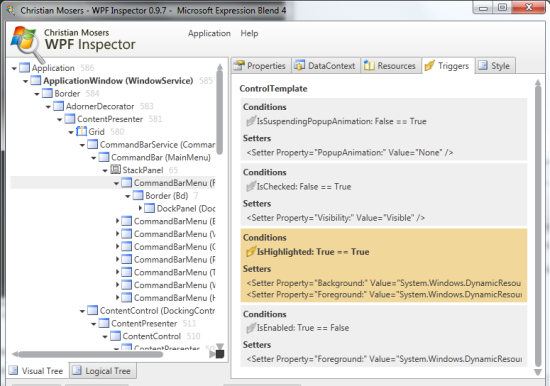Screen dimensions: 550x386
Task: Select the IsEnabled: True == False condition
Action: pos(303,328)
